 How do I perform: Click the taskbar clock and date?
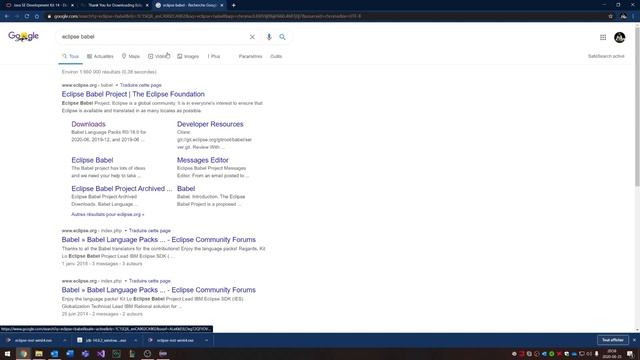point(612,353)
